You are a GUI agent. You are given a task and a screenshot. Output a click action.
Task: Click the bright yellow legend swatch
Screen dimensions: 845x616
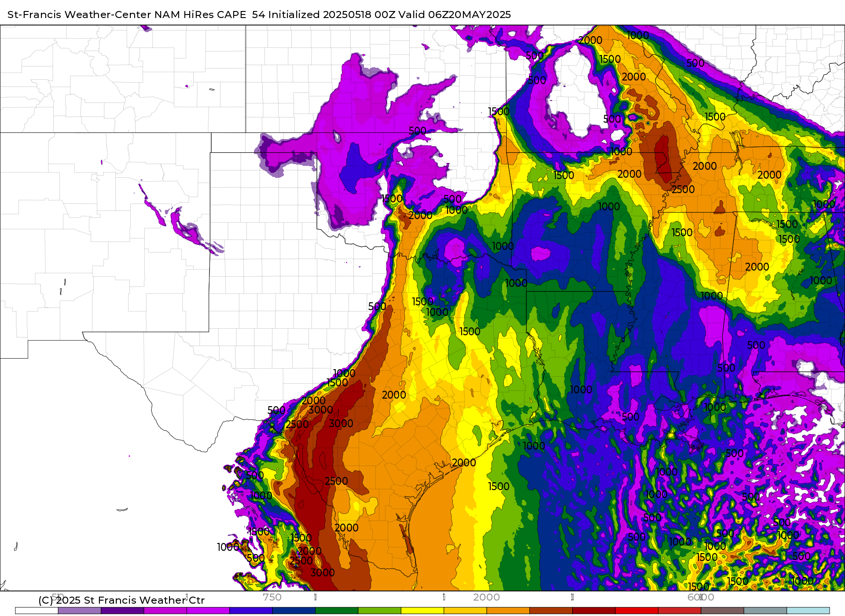422,611
